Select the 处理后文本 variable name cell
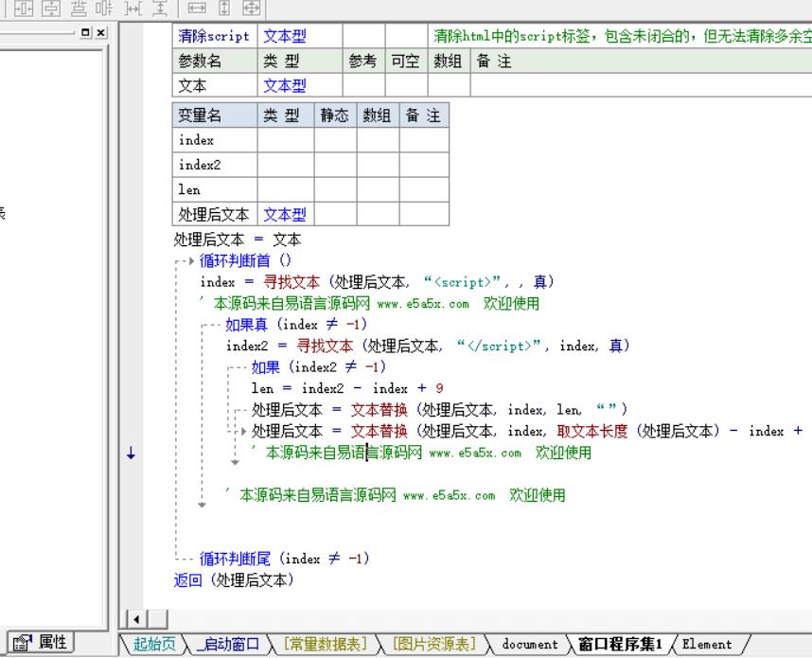812x658 pixels. click(x=215, y=214)
